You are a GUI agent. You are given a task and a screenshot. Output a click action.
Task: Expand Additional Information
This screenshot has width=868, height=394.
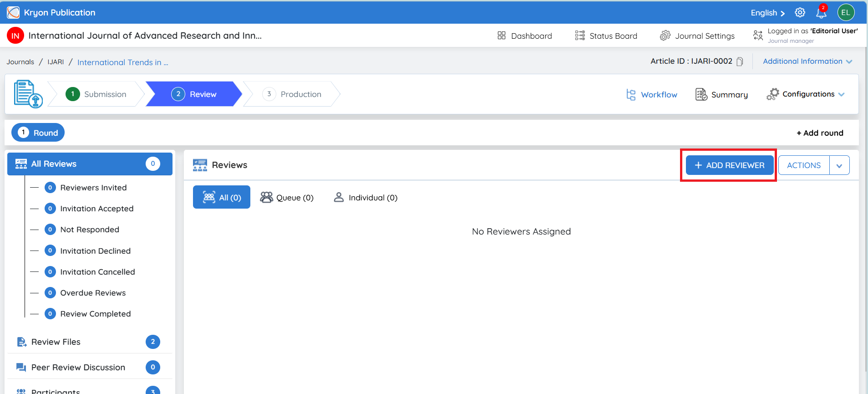[x=807, y=61]
